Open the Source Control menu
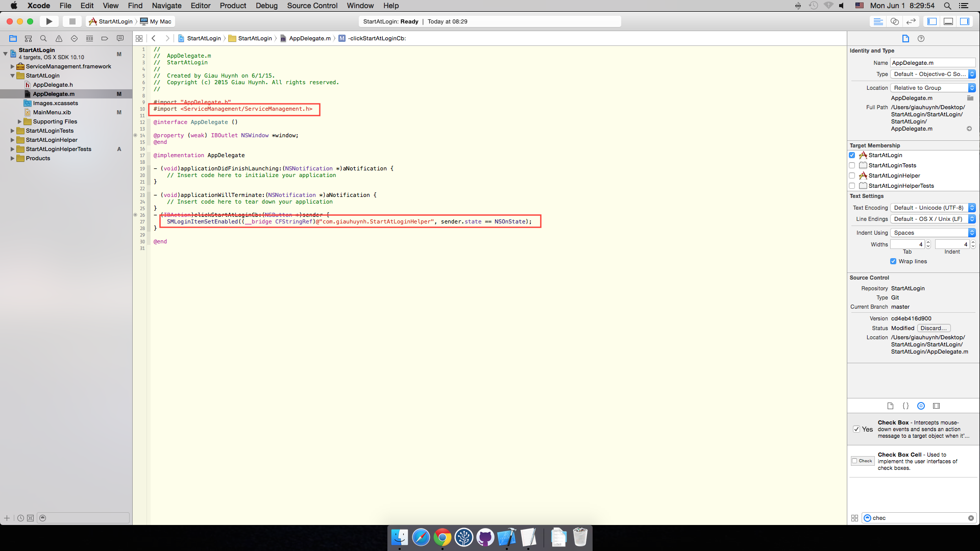 pyautogui.click(x=312, y=6)
